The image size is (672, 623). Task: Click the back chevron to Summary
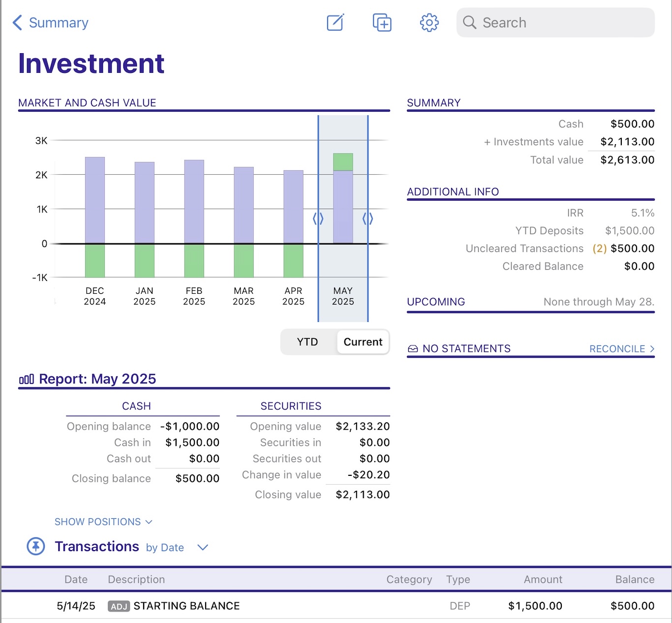click(x=18, y=23)
